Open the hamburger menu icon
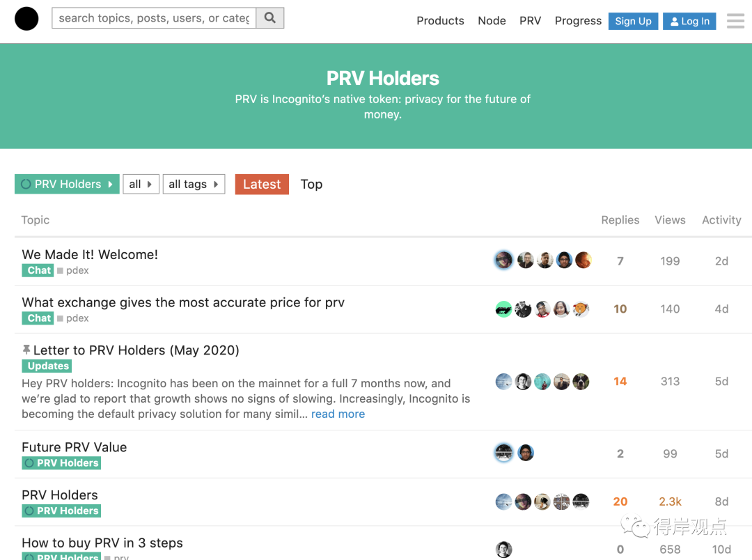 pyautogui.click(x=735, y=21)
